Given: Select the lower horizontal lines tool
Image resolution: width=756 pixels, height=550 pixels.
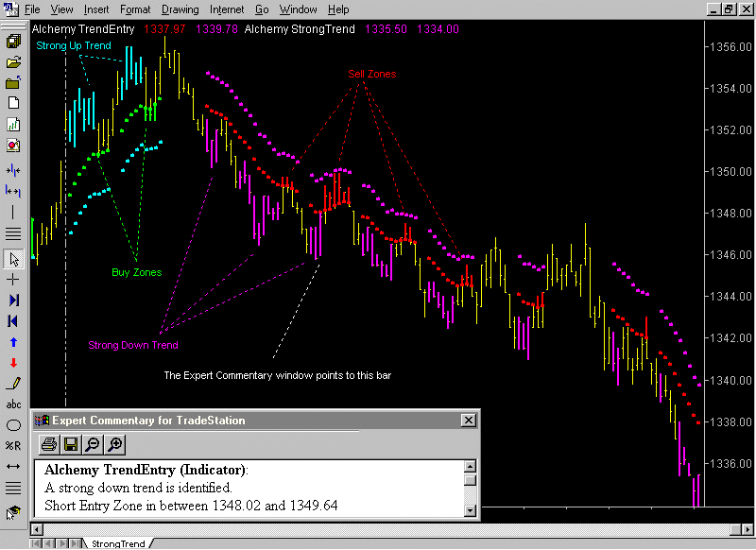Looking at the screenshot, I should [x=13, y=488].
